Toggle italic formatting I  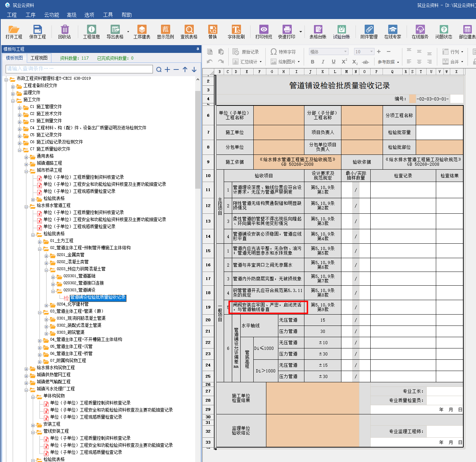(x=323, y=62)
